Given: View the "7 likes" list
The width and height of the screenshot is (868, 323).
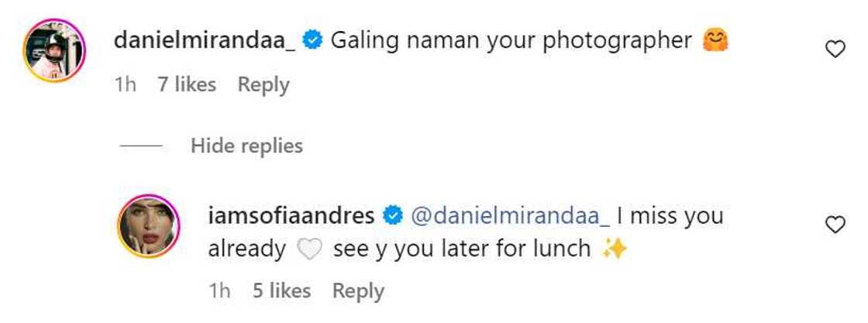Looking at the screenshot, I should (187, 84).
